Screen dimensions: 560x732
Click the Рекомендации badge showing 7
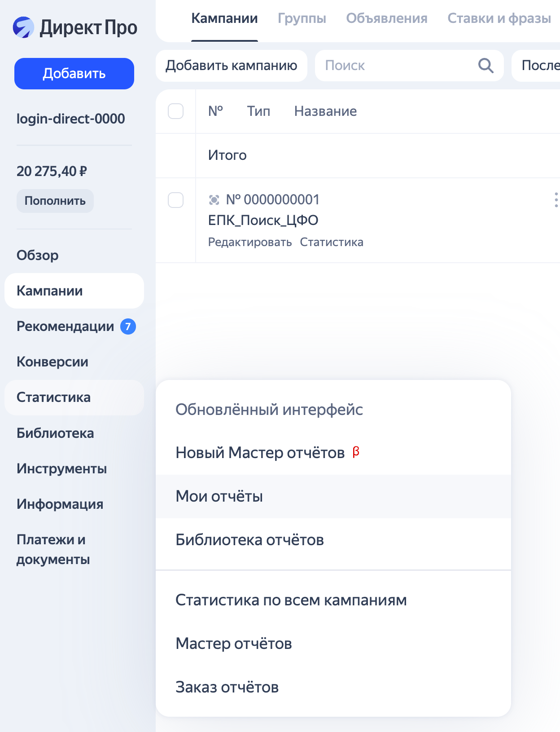128,326
